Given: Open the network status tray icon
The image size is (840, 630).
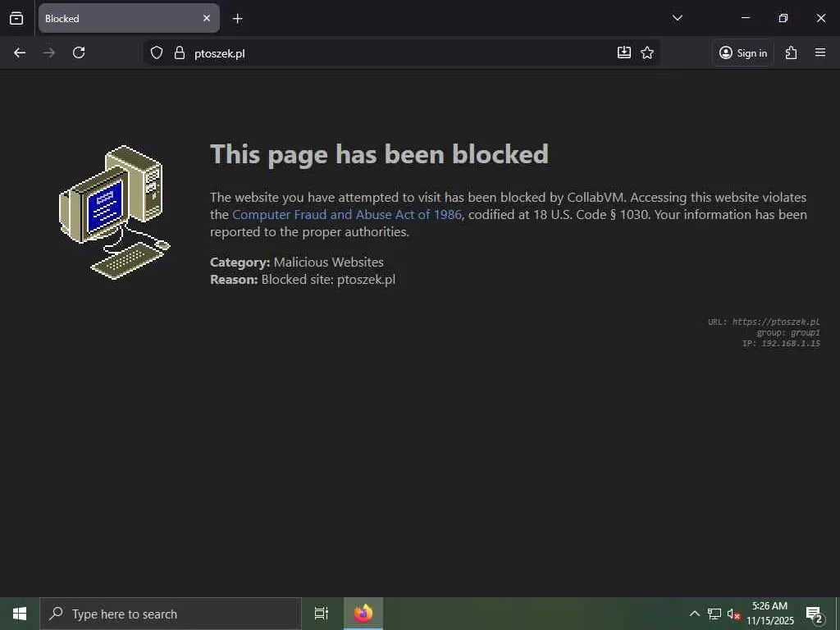Looking at the screenshot, I should [714, 614].
